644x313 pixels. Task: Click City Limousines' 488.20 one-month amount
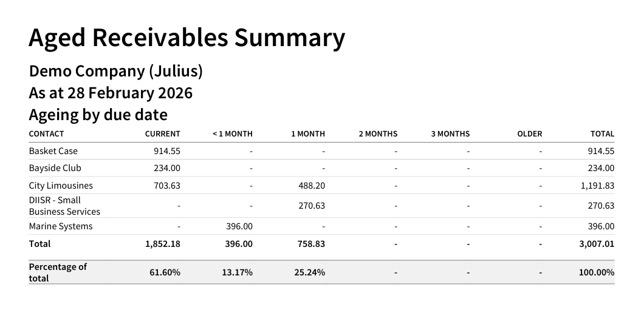pyautogui.click(x=311, y=186)
